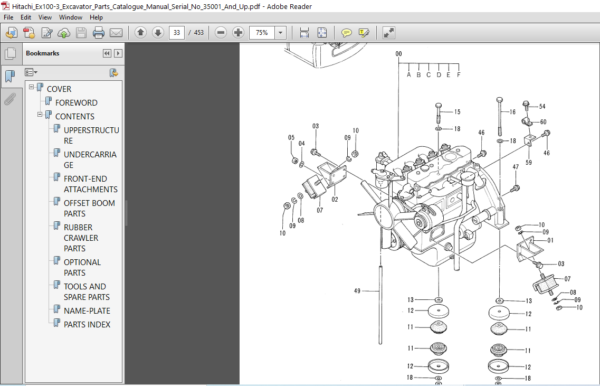Click the zoom out minus button
The height and width of the screenshot is (386, 600).
point(220,33)
